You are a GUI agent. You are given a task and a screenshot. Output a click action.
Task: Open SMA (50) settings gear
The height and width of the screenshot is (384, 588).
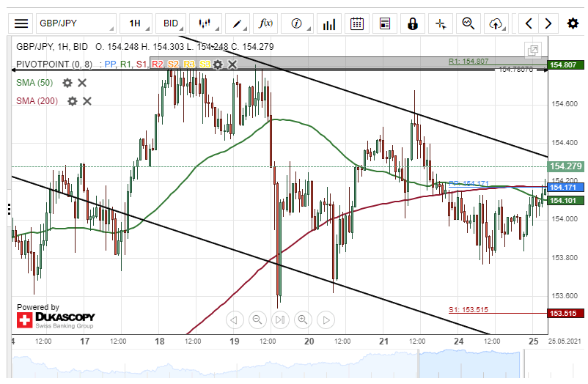(67, 83)
